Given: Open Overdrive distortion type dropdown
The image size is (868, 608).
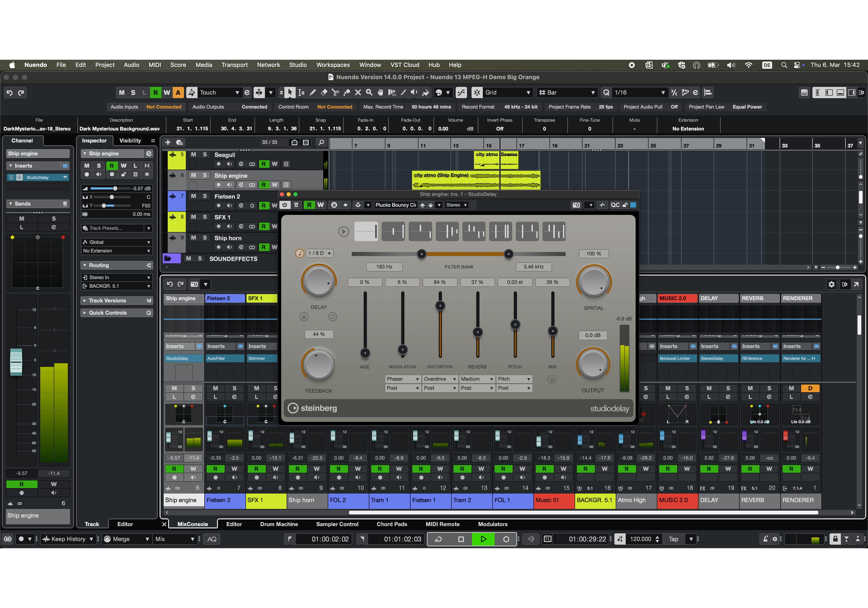Looking at the screenshot, I should coord(440,379).
